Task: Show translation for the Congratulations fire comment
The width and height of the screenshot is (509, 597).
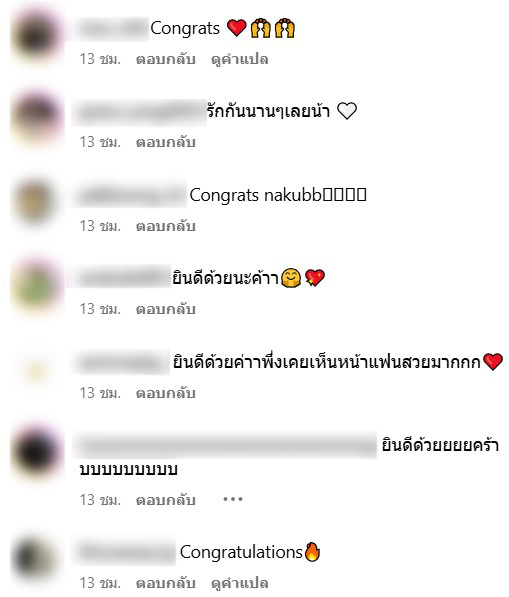Action: 239,583
